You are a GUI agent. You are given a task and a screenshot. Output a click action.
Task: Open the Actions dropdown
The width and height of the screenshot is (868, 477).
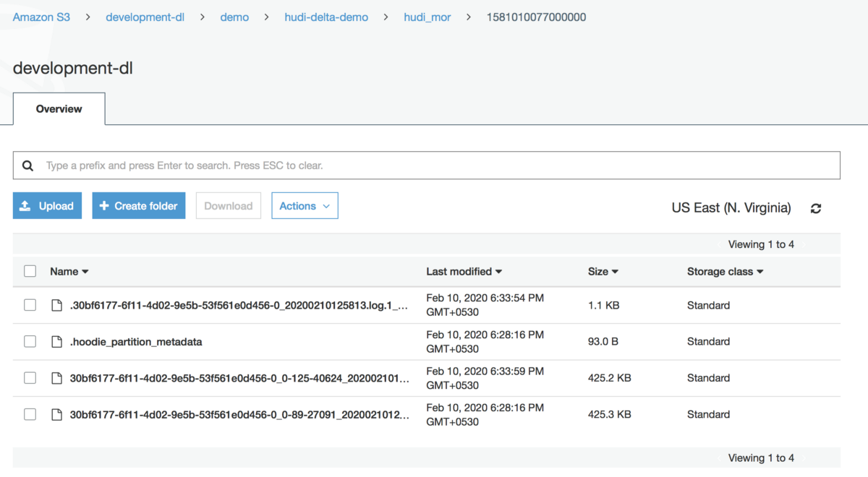click(305, 206)
